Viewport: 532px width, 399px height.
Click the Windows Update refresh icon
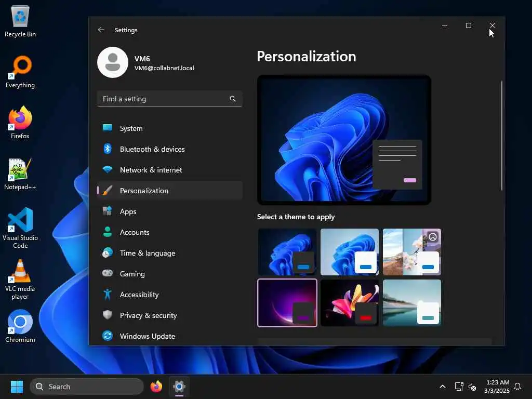click(x=108, y=336)
